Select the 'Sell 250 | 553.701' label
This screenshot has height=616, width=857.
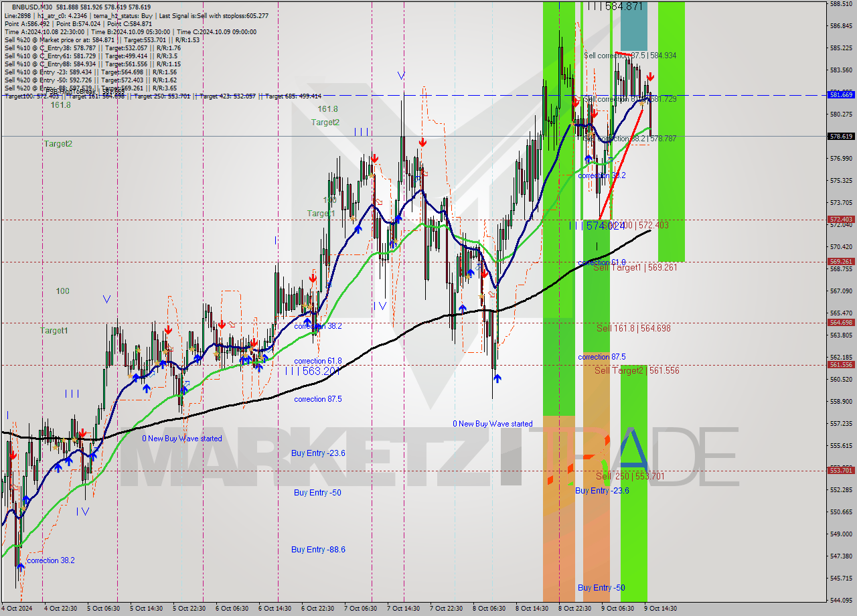click(630, 476)
